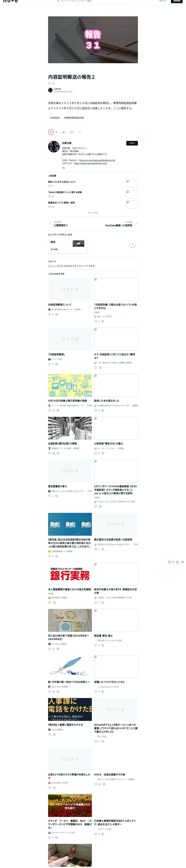Like the 「内容証明書」で読点は使うな article
Screen dimensions: 186x868
(x=95, y=321)
